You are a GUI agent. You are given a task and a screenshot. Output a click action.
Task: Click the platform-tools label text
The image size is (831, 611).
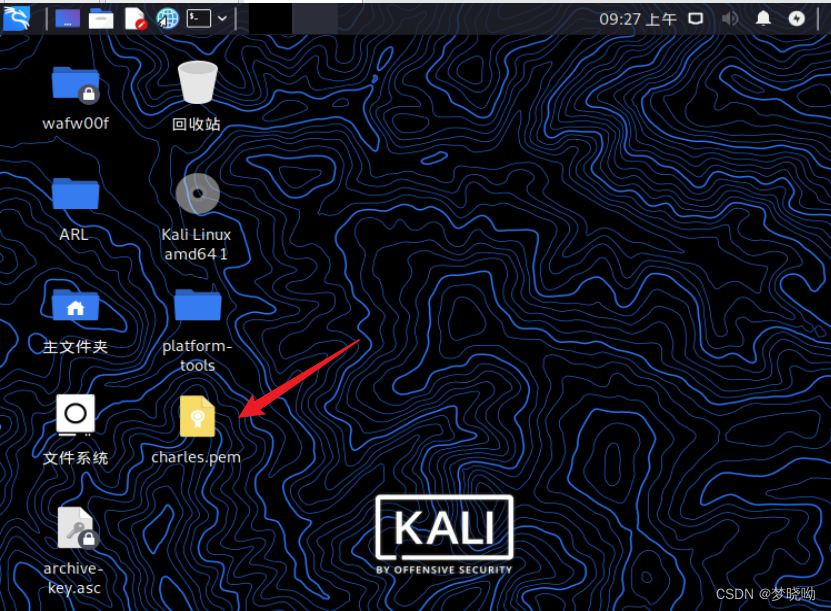click(x=197, y=356)
